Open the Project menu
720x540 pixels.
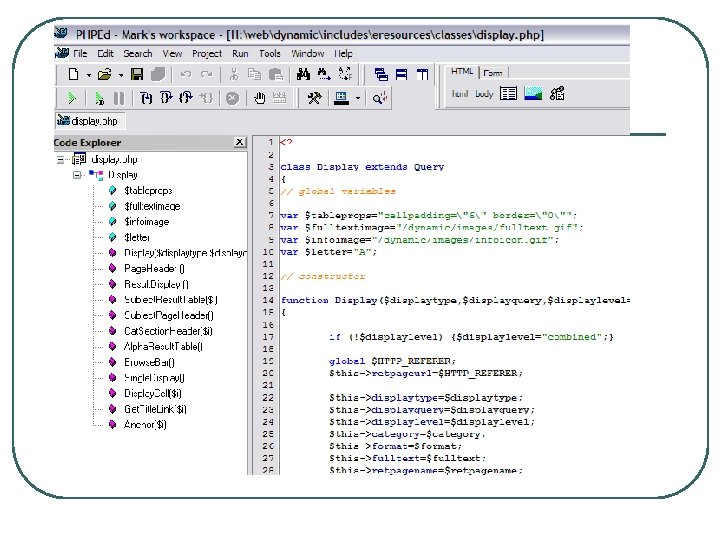[207, 53]
